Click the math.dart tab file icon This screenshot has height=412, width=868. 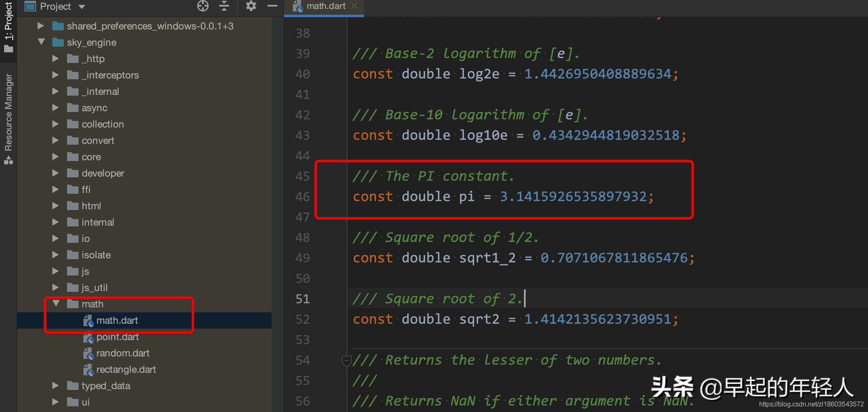(x=297, y=6)
